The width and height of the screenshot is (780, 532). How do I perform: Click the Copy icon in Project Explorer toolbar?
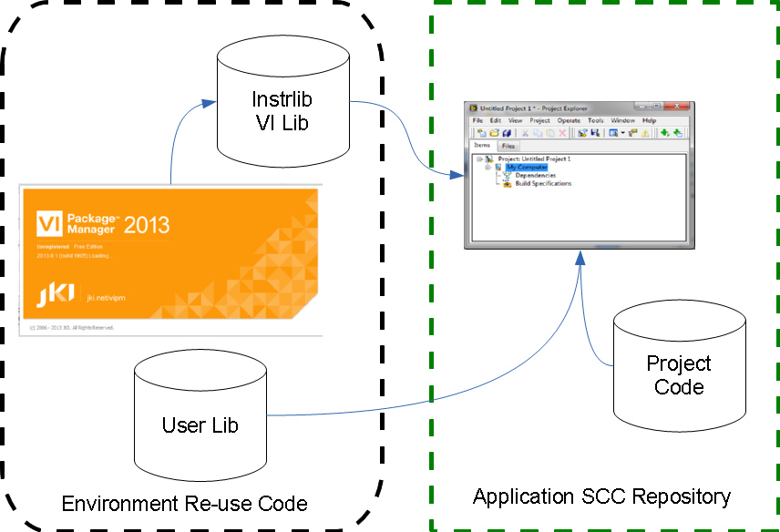click(x=538, y=133)
